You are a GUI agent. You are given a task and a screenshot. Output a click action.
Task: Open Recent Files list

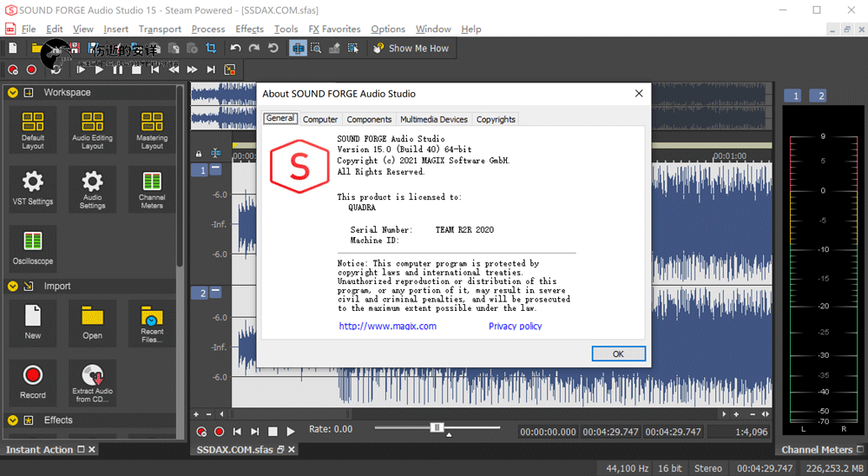coord(152,323)
